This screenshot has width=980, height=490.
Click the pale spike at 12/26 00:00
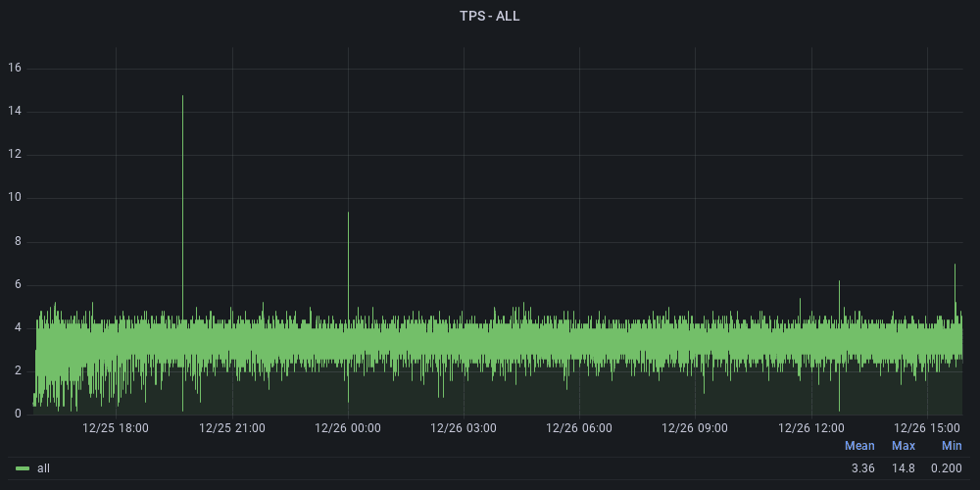point(348,214)
